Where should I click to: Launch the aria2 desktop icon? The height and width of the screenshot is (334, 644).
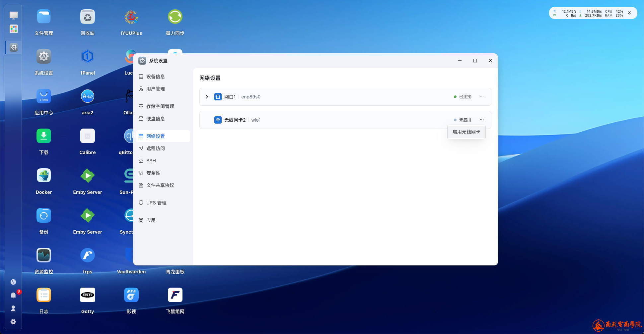click(88, 96)
